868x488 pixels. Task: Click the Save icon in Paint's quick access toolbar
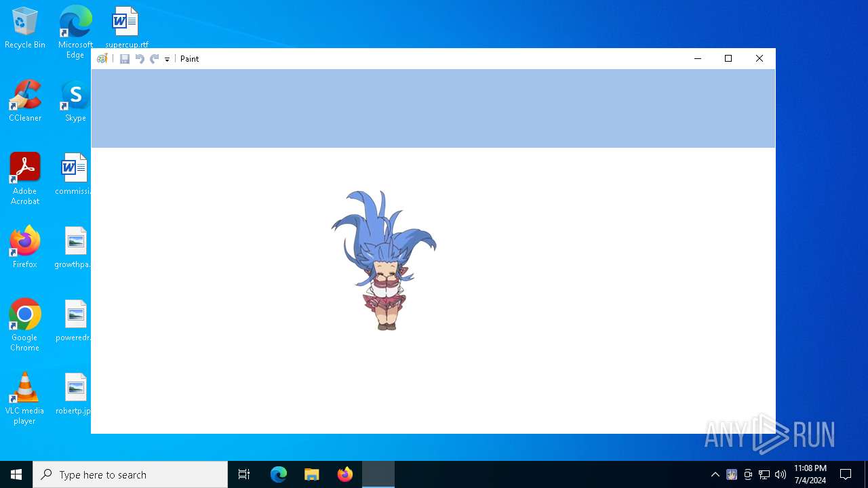[x=125, y=59]
